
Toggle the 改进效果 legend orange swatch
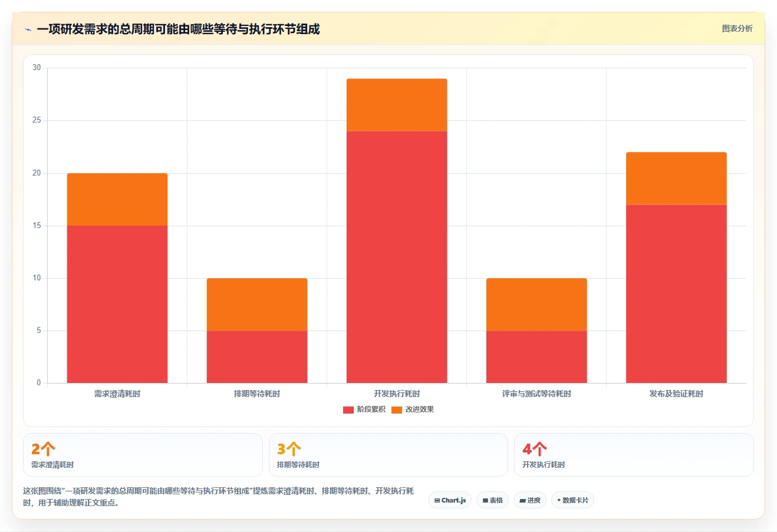point(396,409)
